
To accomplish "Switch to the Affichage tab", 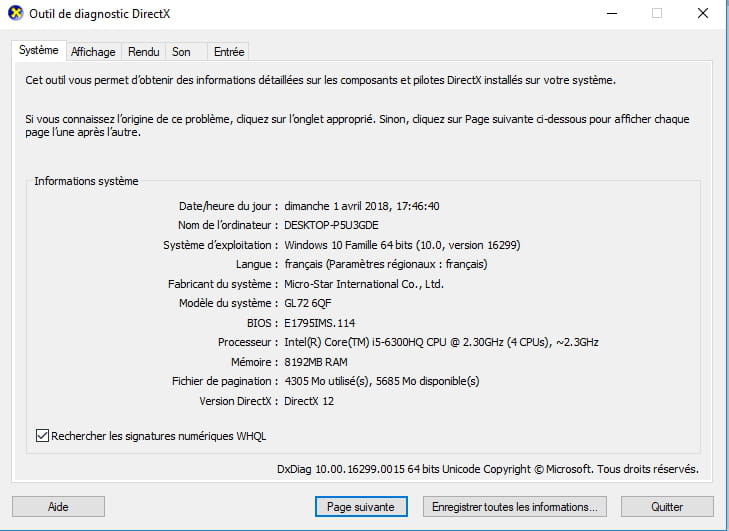I will tap(93, 52).
